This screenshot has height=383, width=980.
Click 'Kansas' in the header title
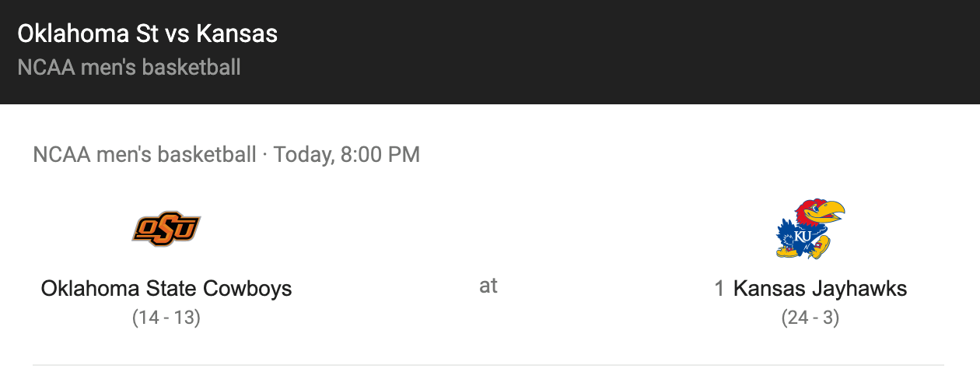tap(236, 33)
